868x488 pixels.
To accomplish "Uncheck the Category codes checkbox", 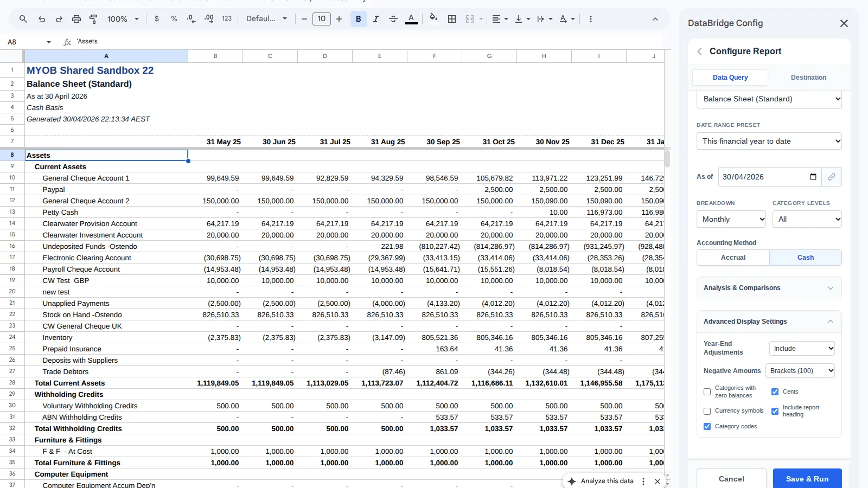I will coord(707,427).
